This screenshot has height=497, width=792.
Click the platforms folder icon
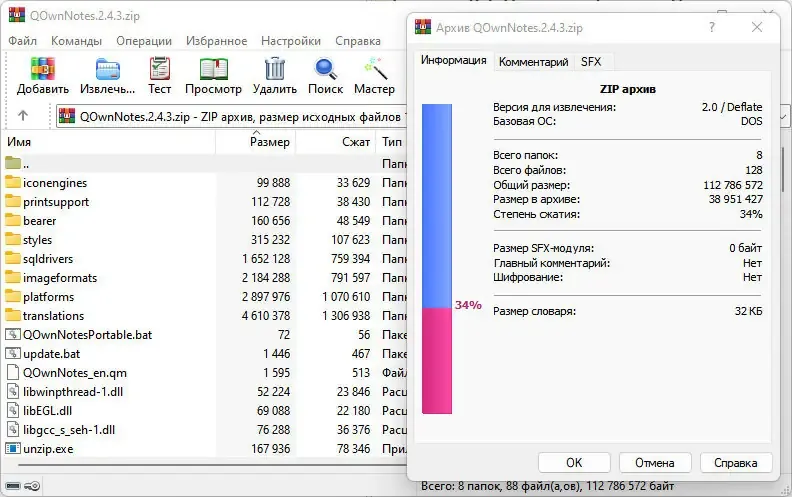tap(13, 296)
